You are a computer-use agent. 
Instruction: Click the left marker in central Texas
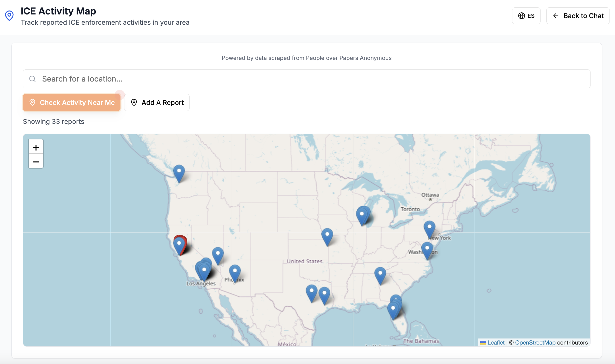tap(311, 293)
